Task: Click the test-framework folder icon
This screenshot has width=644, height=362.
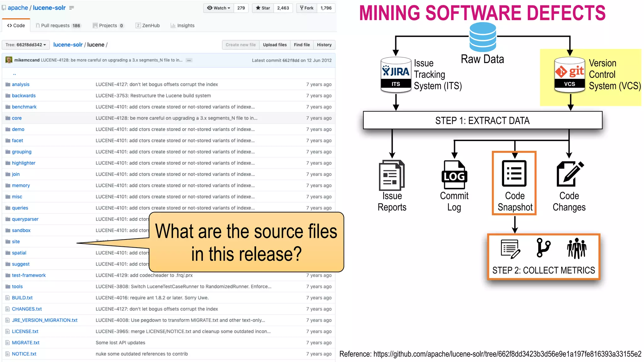Action: tap(8, 275)
